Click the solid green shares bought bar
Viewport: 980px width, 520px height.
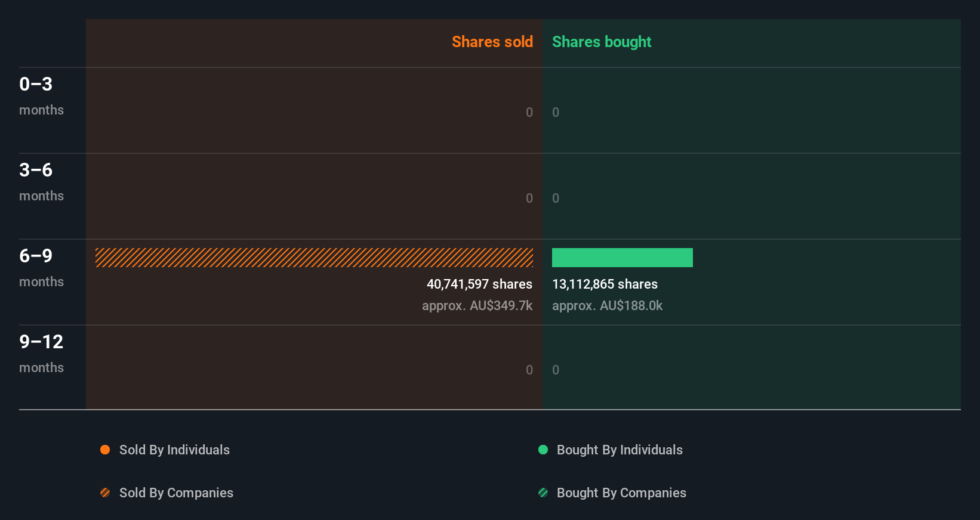coord(622,258)
